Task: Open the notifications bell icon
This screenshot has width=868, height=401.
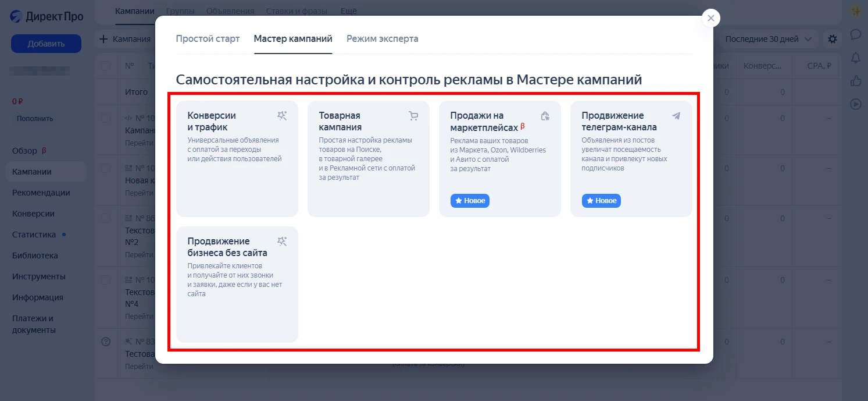Action: pyautogui.click(x=856, y=58)
